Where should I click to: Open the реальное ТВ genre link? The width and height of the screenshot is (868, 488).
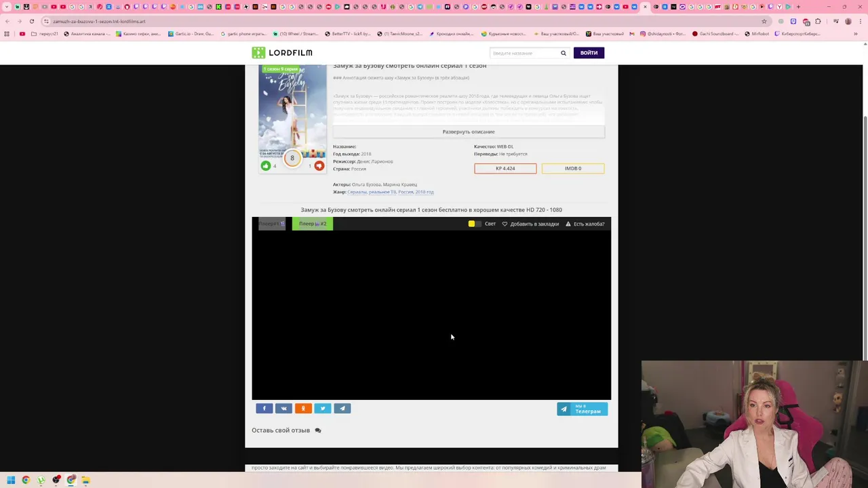382,192
